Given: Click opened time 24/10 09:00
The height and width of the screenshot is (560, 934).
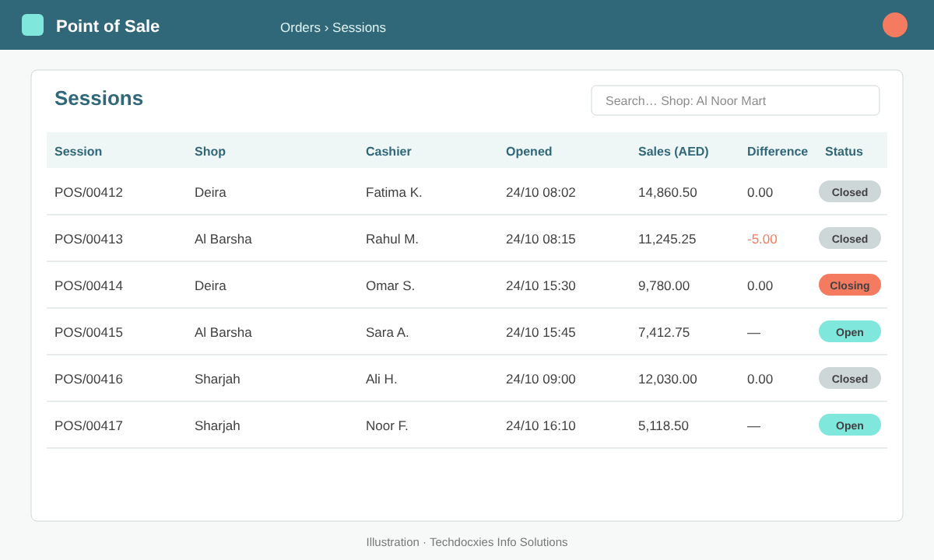Looking at the screenshot, I should pyautogui.click(x=541, y=379).
